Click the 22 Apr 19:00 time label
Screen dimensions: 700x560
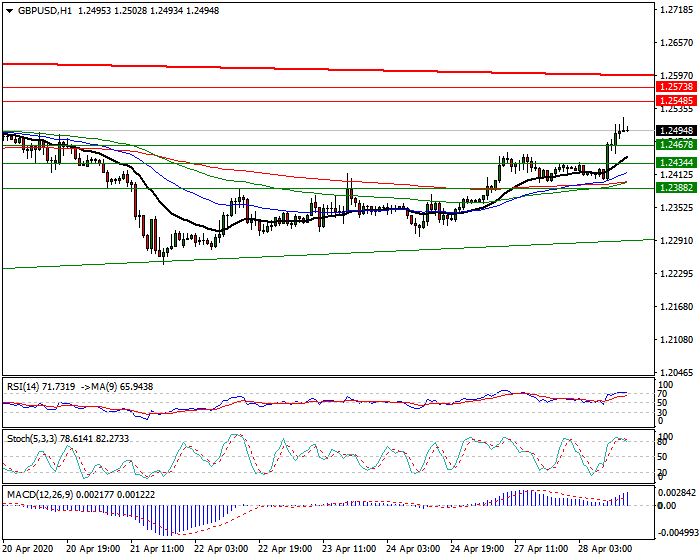pos(286,549)
